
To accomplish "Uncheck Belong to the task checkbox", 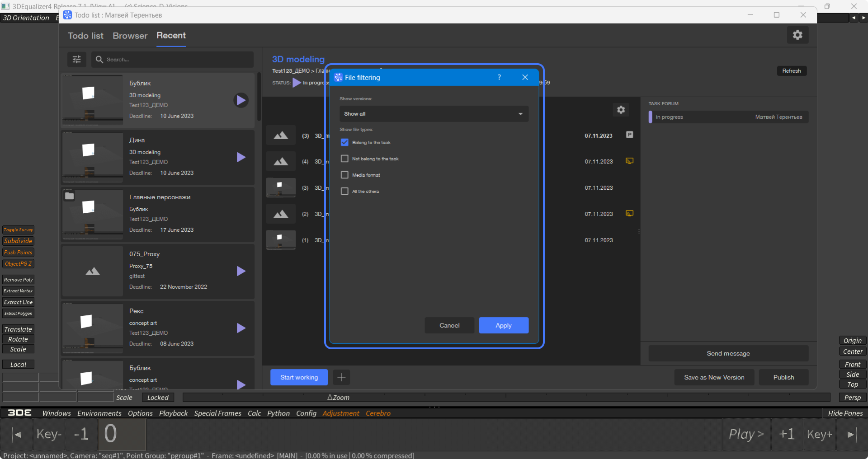I will click(x=344, y=142).
